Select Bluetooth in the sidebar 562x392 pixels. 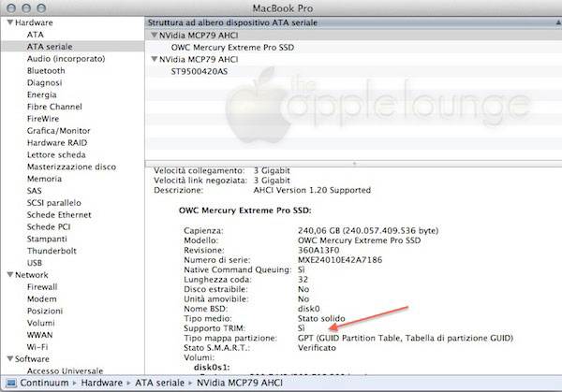click(46, 70)
